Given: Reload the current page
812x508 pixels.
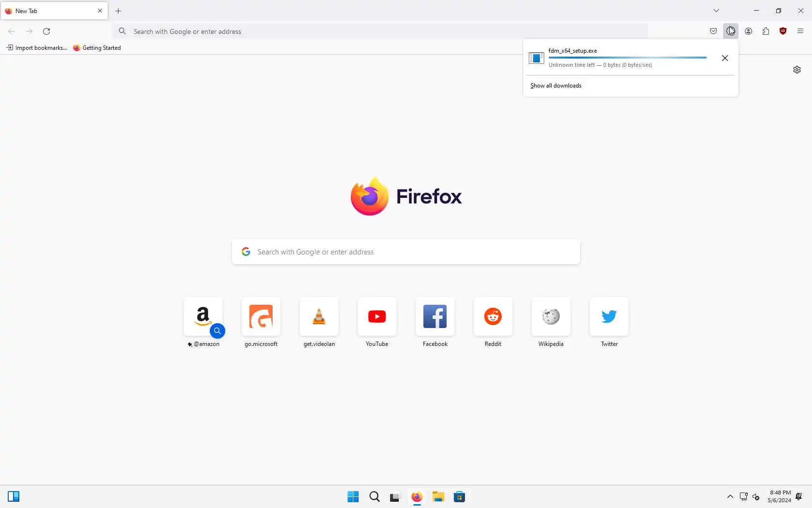Looking at the screenshot, I should 46,31.
